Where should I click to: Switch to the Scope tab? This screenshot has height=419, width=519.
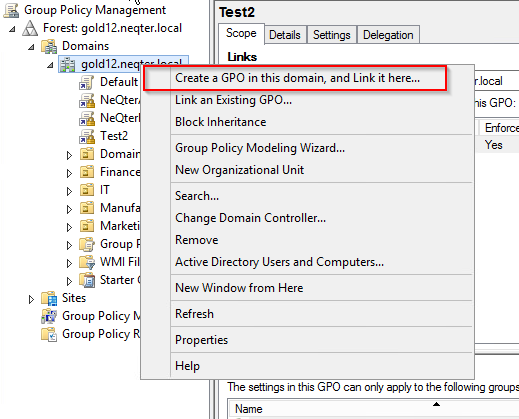[x=241, y=33]
